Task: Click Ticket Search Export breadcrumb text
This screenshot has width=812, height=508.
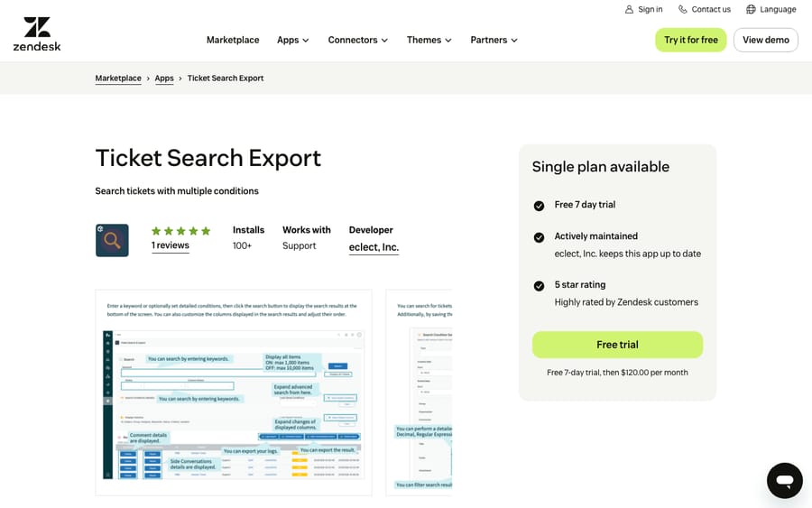Action: (x=226, y=79)
